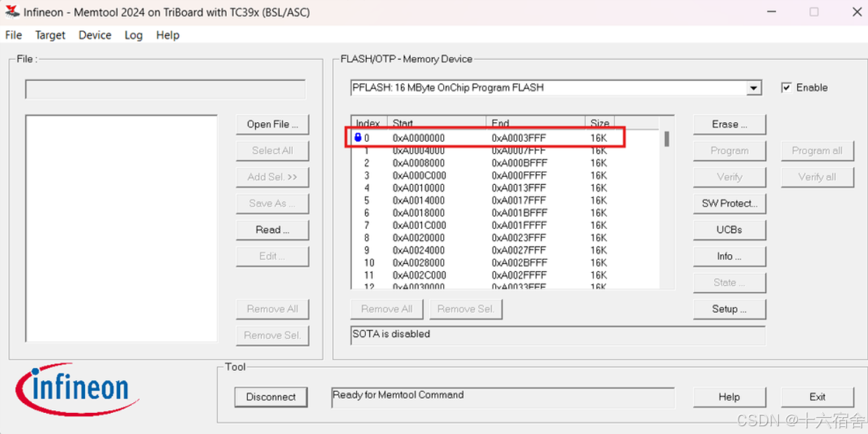868x434 pixels.
Task: Click the Info... button
Action: coord(729,256)
